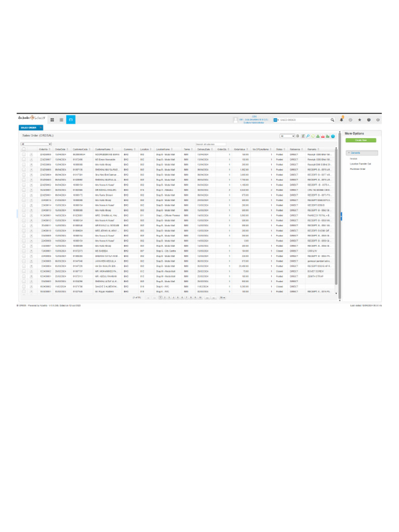Click the power logout icon
This screenshot has width=399, height=532.
click(x=378, y=120)
